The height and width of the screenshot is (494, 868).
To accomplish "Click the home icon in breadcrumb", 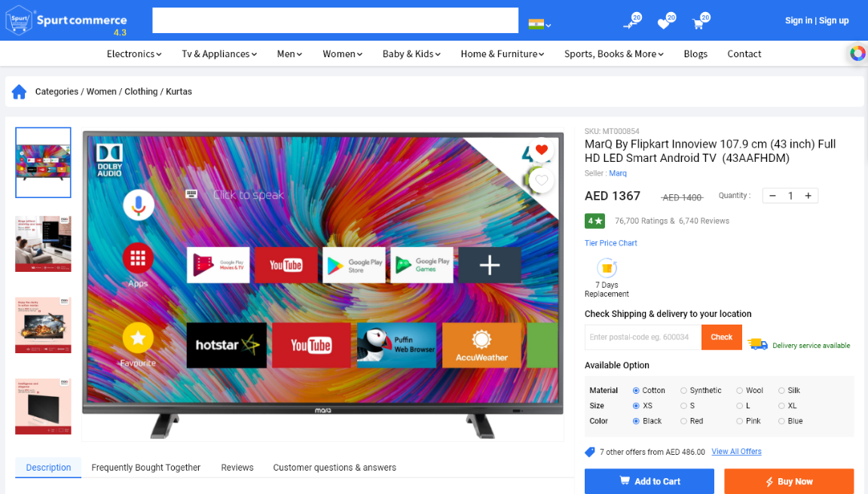I will click(x=19, y=91).
